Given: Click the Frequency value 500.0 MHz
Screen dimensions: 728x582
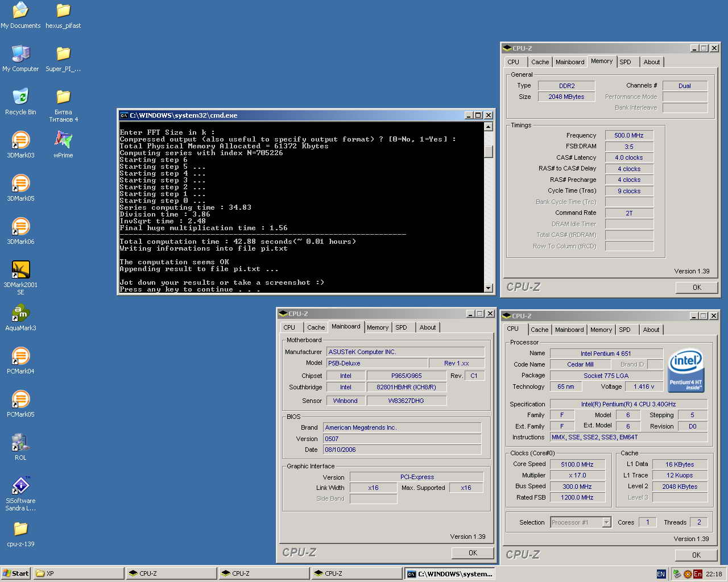Looking at the screenshot, I should coord(629,135).
